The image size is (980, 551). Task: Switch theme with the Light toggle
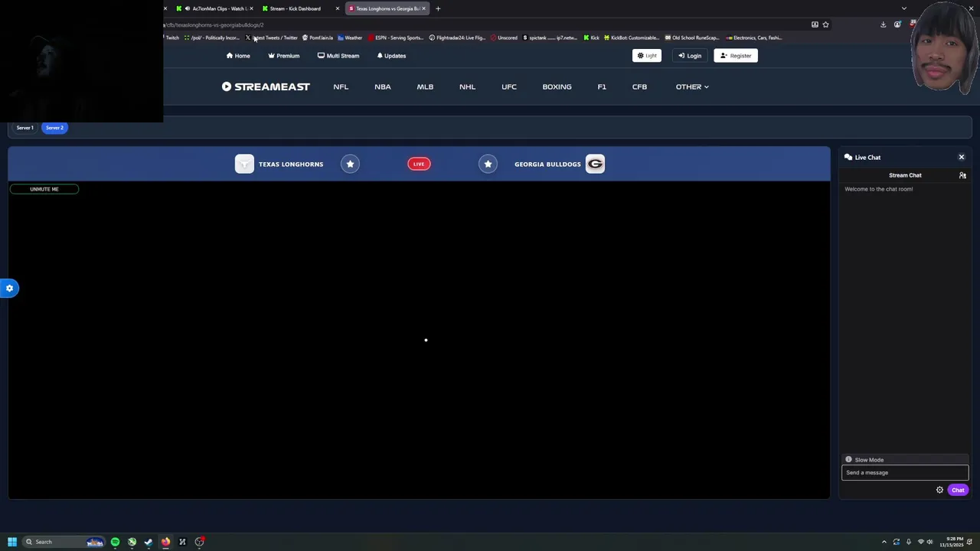coord(647,55)
